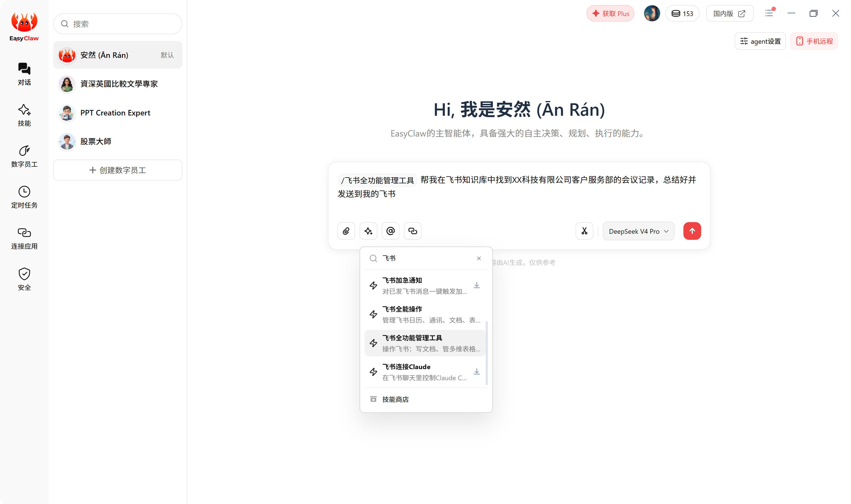This screenshot has width=851, height=504.
Task: Click the sparkle skills icon in input toolbar
Action: point(368,231)
